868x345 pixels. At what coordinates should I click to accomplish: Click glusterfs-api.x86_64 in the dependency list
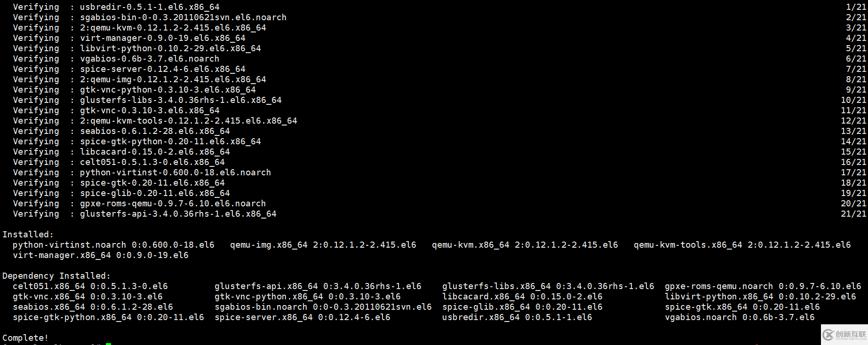[x=266, y=286]
